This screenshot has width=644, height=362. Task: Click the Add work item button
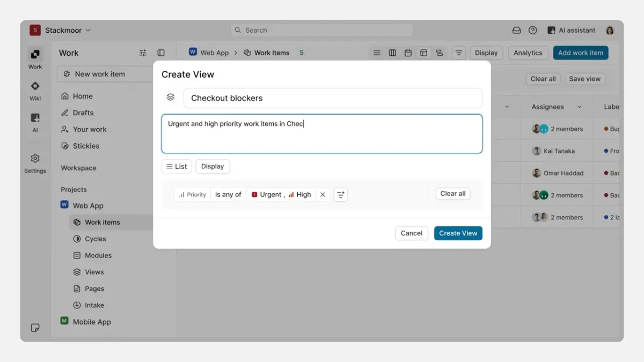(x=581, y=53)
